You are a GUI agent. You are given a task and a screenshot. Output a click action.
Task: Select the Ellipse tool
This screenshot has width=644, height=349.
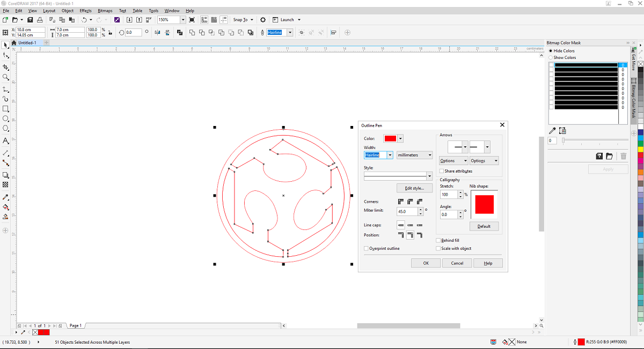(5, 118)
